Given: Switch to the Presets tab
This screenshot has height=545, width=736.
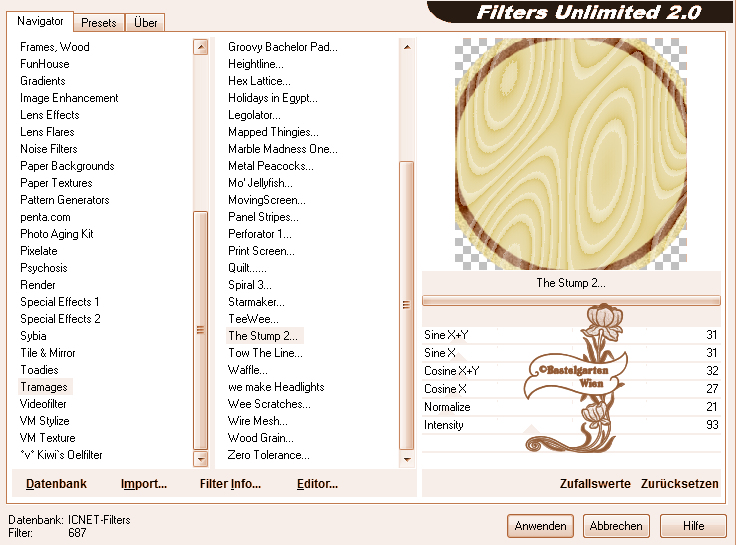Looking at the screenshot, I should (x=99, y=23).
